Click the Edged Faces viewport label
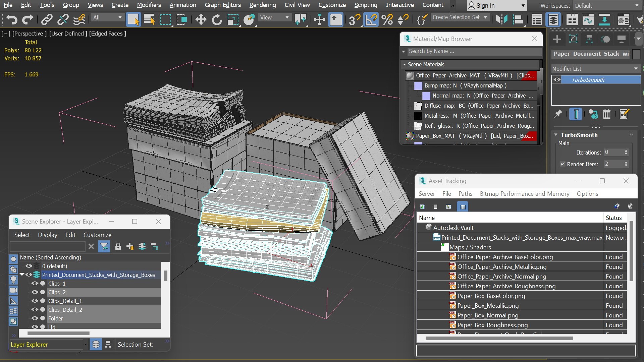Image resolution: width=644 pixels, height=362 pixels. coord(108,34)
